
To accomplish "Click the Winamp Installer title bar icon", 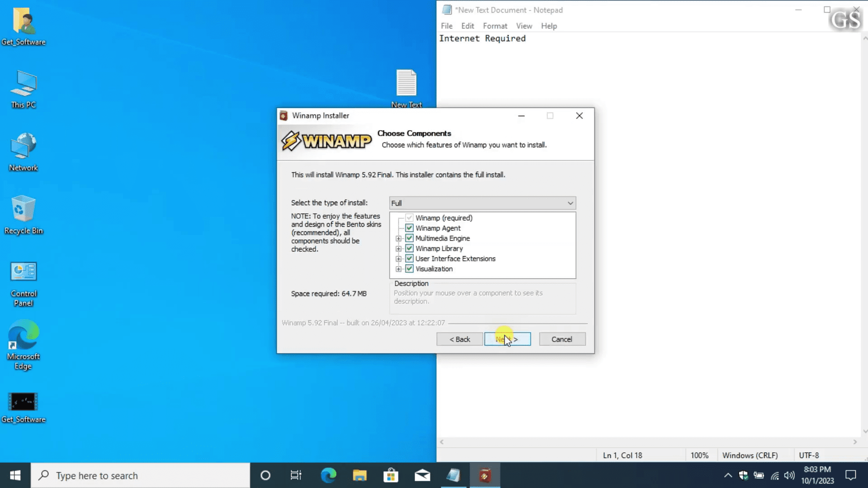I will click(283, 116).
